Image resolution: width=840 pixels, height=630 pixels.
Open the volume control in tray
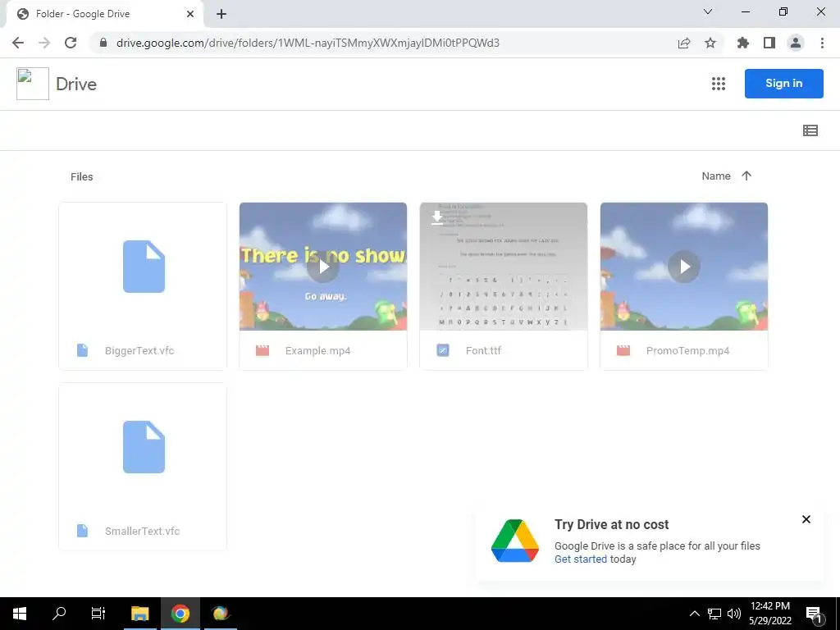coord(734,614)
